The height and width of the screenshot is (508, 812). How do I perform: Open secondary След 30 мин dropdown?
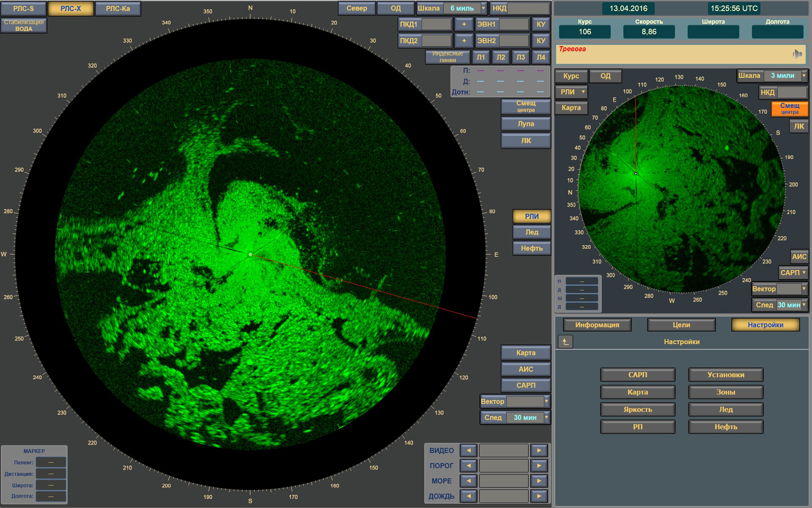point(804,305)
